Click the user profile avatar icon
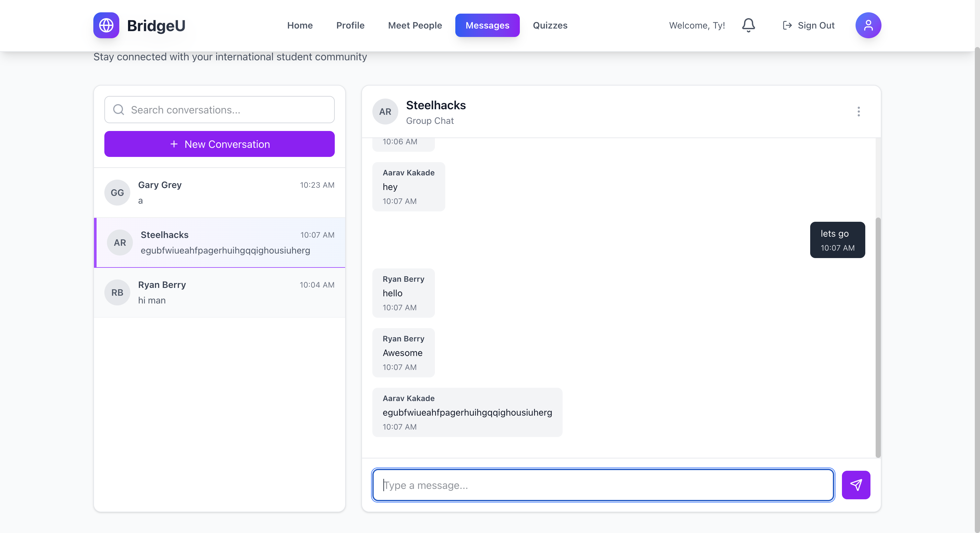This screenshot has width=980, height=533. (x=868, y=25)
